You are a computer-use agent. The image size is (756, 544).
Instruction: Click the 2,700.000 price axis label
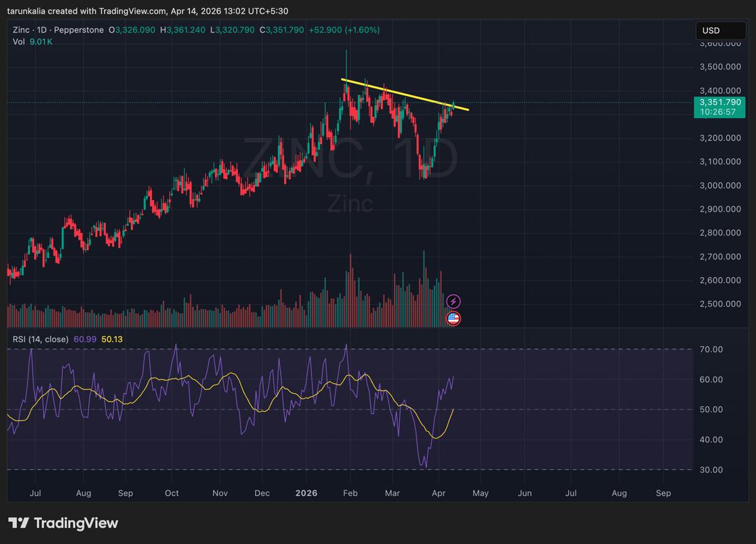tap(719, 257)
